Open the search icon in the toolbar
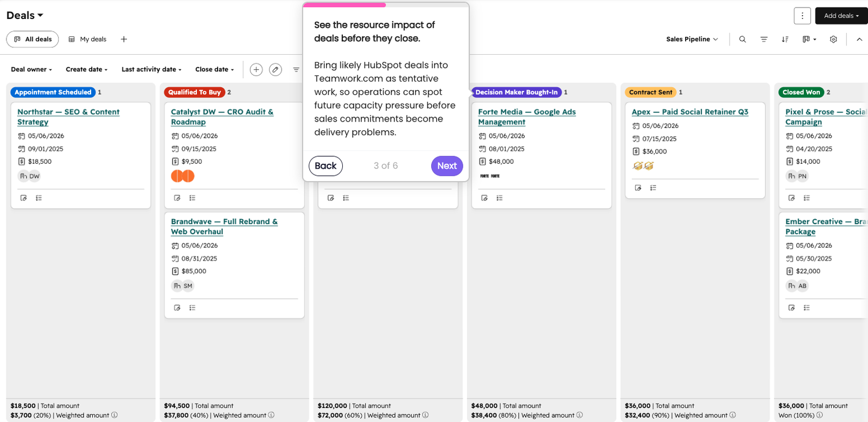This screenshot has height=422, width=868. (742, 39)
